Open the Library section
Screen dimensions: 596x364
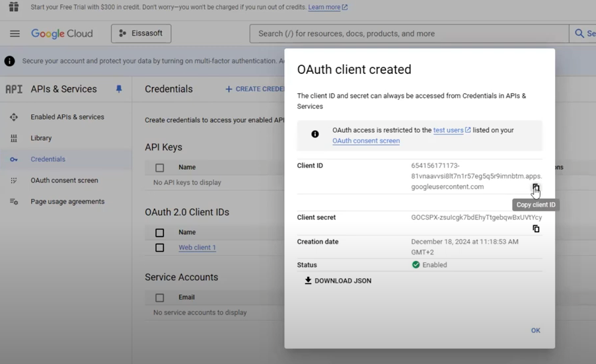(x=41, y=138)
